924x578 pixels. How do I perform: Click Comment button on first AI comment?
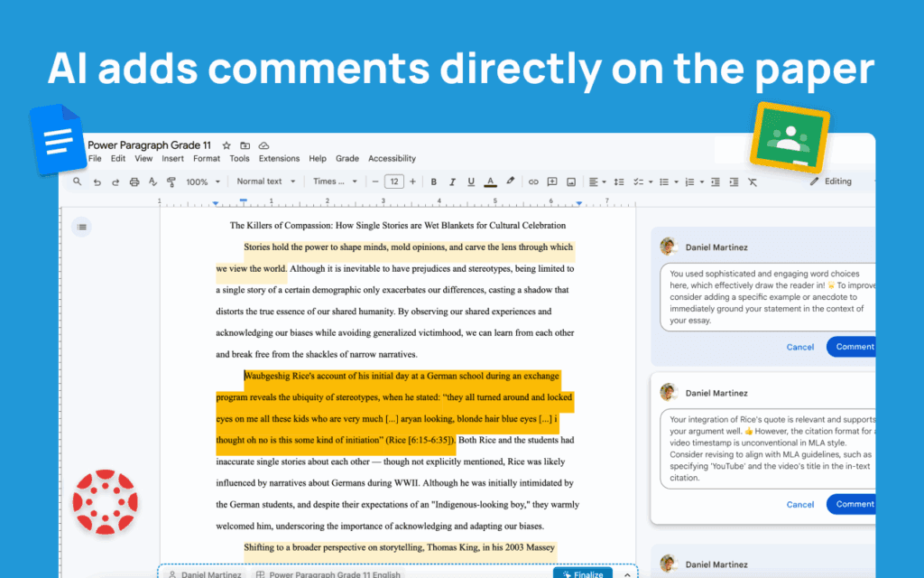(x=853, y=347)
